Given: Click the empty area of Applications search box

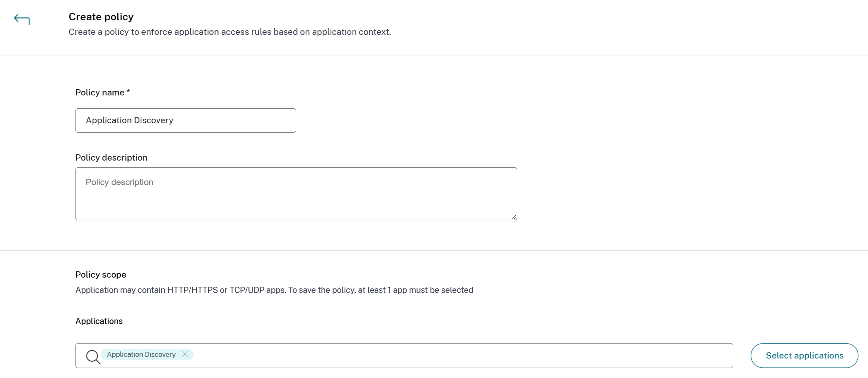Looking at the screenshot, I should pyautogui.click(x=456, y=356).
